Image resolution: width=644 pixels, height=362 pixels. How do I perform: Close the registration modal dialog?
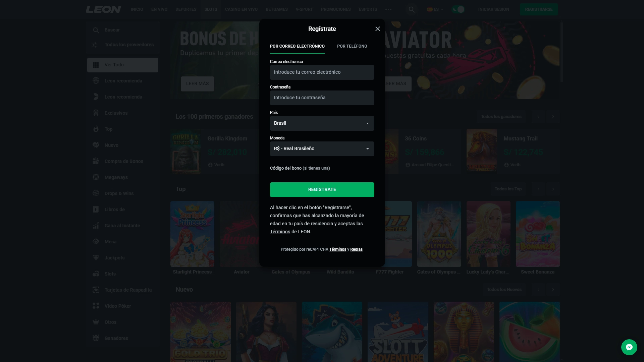(x=378, y=29)
